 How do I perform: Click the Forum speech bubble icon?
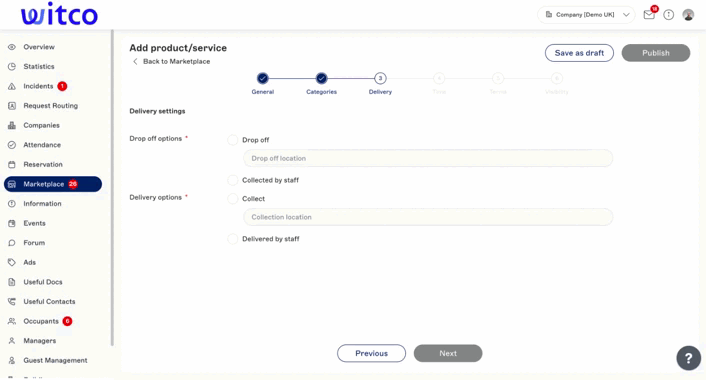coord(12,243)
